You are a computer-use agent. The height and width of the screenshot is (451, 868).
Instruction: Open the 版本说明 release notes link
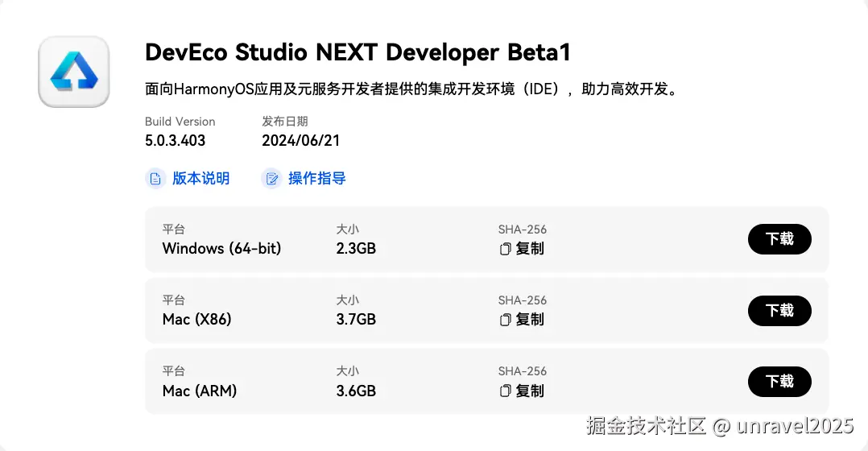pyautogui.click(x=200, y=179)
